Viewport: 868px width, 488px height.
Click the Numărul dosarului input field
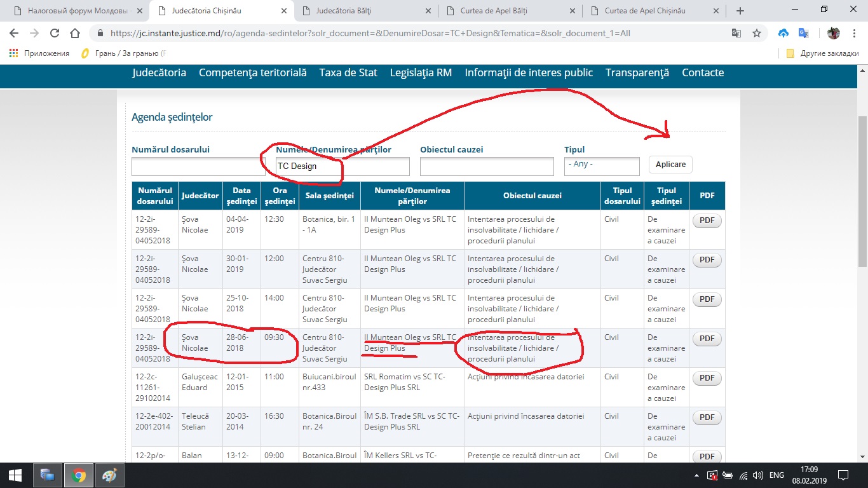coord(198,166)
